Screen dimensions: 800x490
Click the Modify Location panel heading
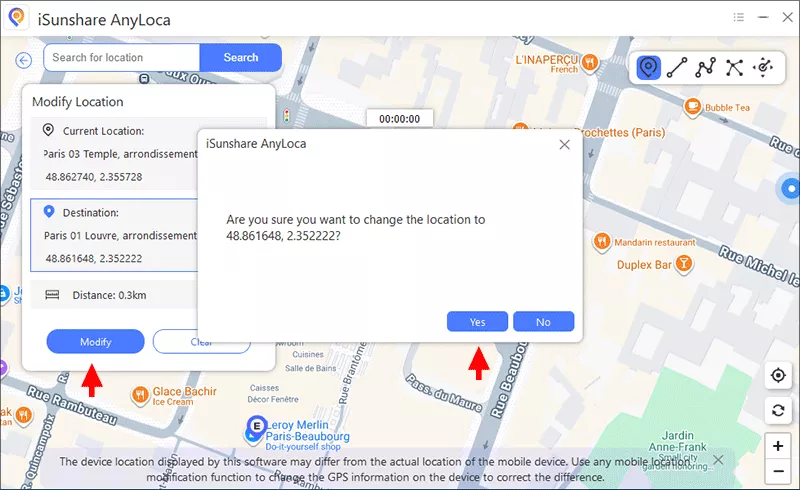(x=78, y=102)
